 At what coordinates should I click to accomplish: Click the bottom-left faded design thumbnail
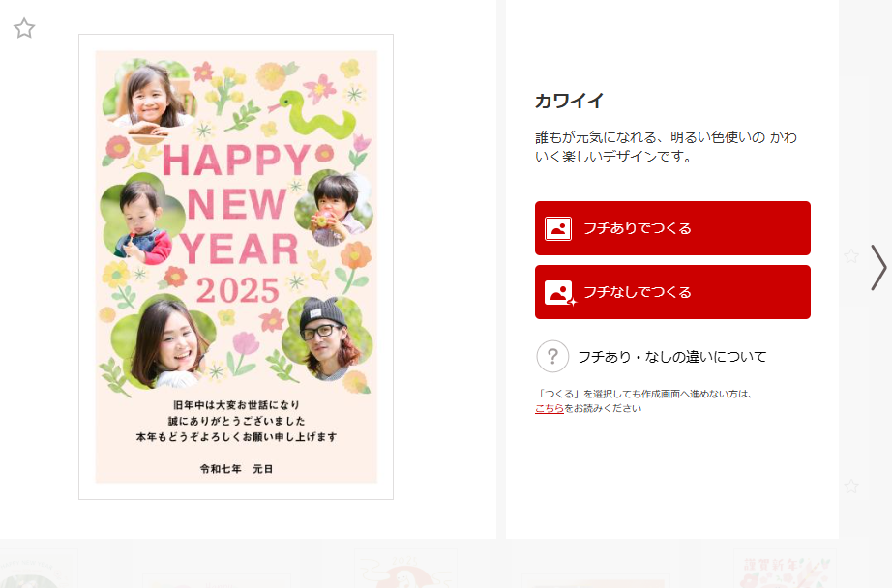39,568
